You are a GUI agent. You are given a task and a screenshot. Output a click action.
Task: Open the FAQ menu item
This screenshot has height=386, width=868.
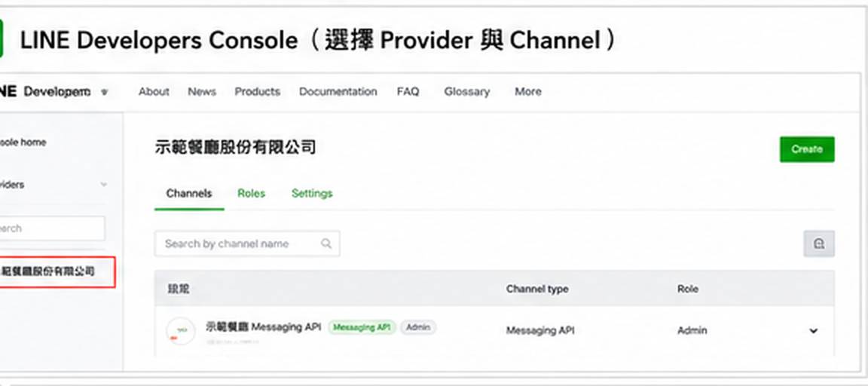[408, 92]
